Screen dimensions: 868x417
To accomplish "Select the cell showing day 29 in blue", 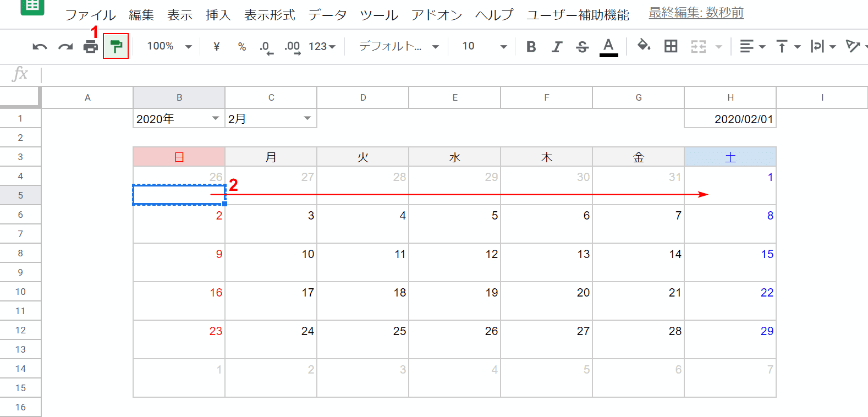I will 730,330.
